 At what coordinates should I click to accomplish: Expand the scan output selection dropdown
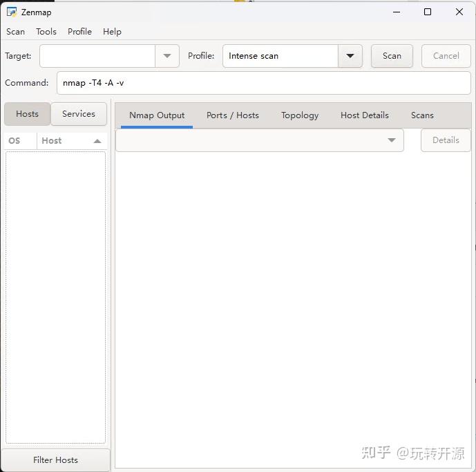(x=260, y=140)
